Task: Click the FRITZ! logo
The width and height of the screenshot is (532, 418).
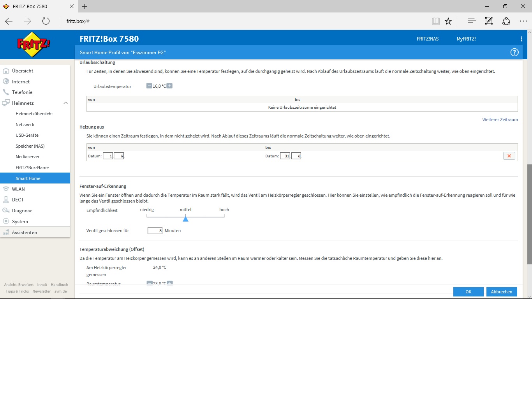Action: 33,44
